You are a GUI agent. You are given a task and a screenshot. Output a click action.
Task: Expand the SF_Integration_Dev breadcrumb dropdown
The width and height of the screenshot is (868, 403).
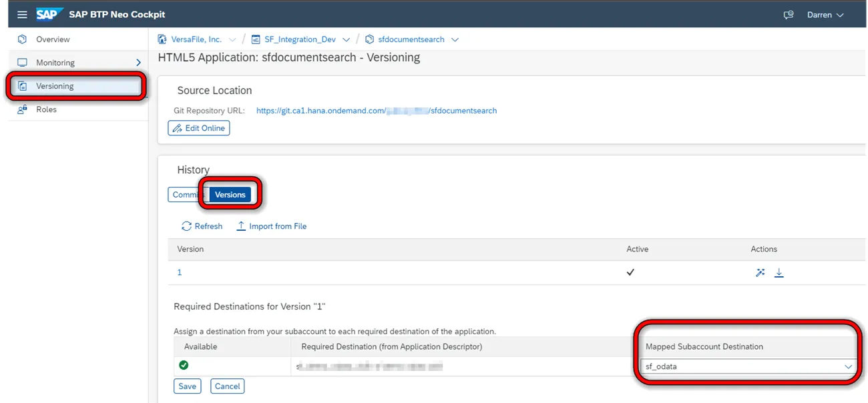click(x=346, y=39)
